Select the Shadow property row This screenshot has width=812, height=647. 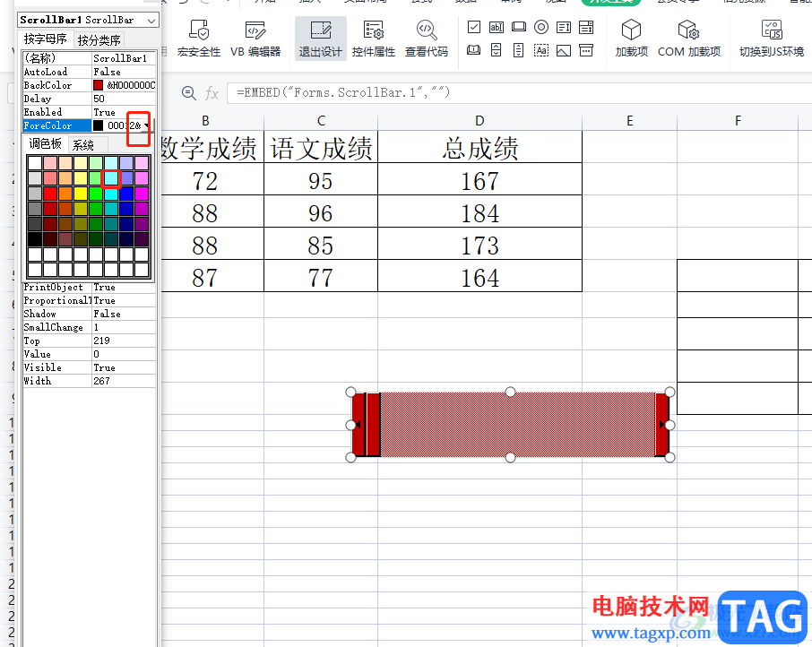[89, 314]
